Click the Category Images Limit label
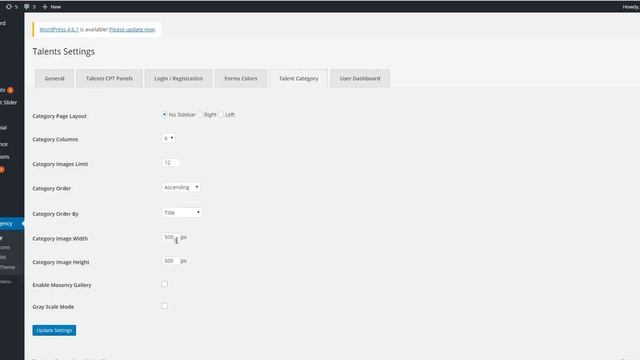The image size is (640, 360). tap(60, 164)
